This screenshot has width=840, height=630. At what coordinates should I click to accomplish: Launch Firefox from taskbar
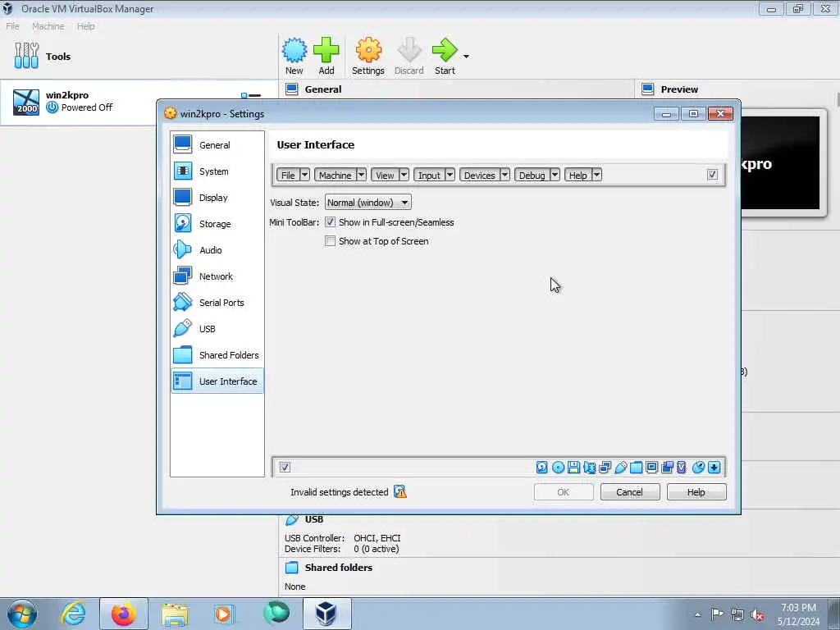tap(124, 614)
